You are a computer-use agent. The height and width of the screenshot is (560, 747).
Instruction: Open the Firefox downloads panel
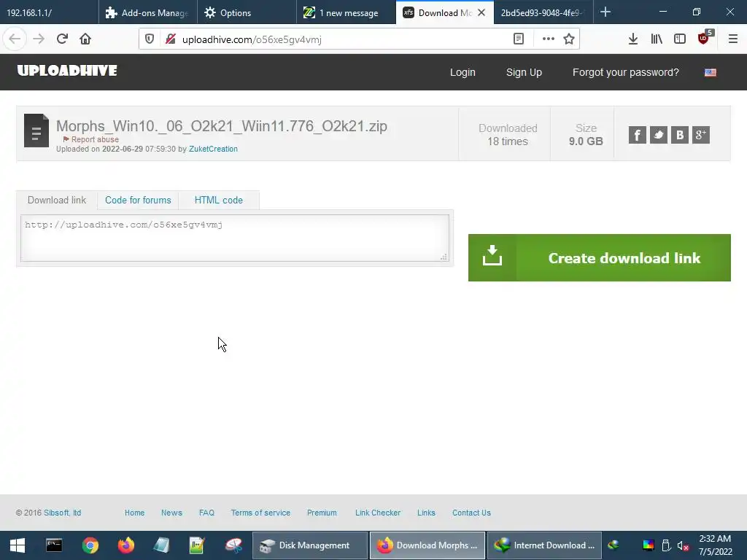[x=633, y=39]
